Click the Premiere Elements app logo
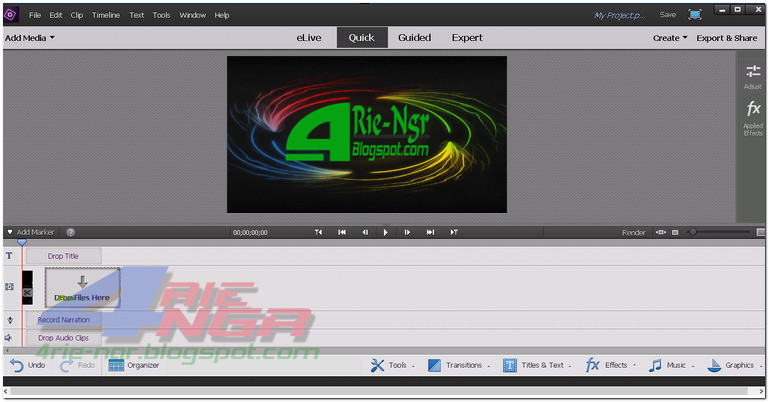Viewport: 769px width, 402px height. (x=11, y=15)
